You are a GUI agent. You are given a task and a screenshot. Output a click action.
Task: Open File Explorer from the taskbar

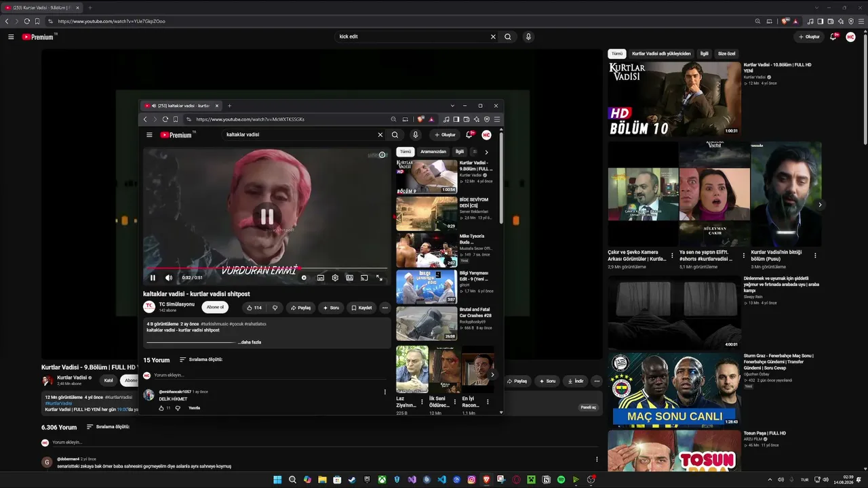pos(322,480)
